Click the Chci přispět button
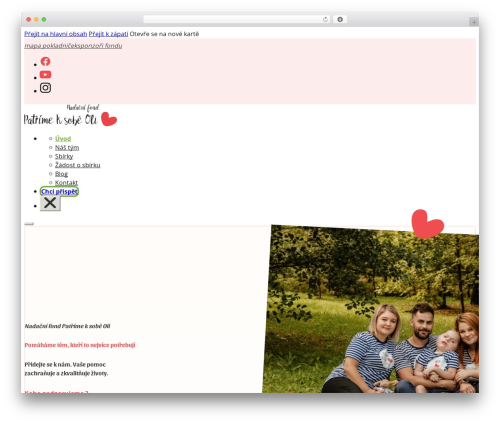Image resolution: width=500 pixels, height=423 pixels. coord(59,191)
